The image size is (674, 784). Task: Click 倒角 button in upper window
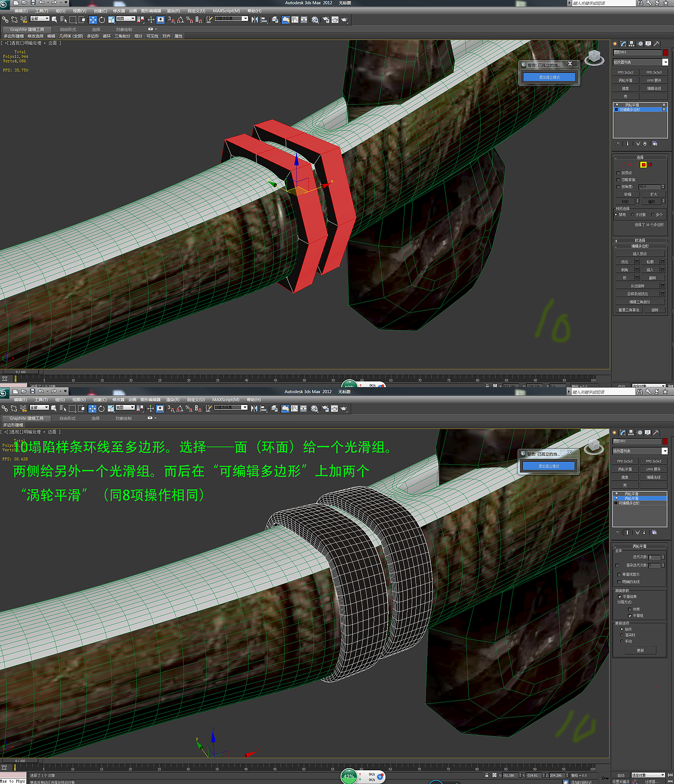click(x=625, y=270)
